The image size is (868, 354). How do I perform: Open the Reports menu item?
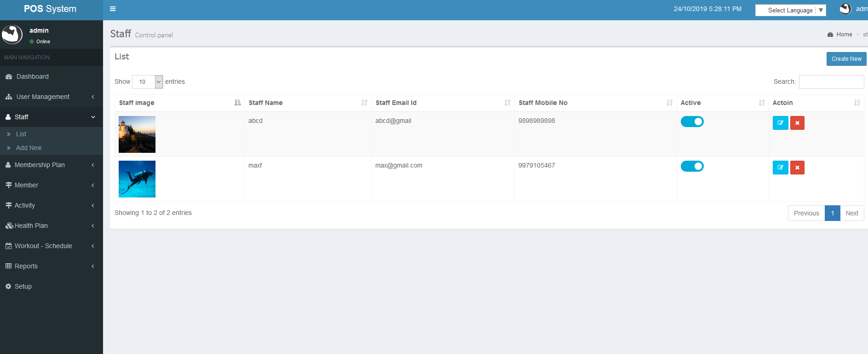[52, 266]
